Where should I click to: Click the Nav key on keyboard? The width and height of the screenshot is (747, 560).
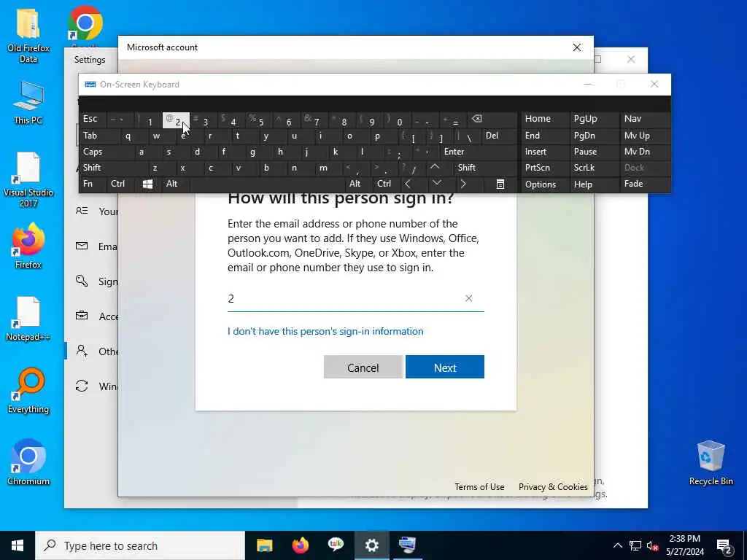[645, 120]
